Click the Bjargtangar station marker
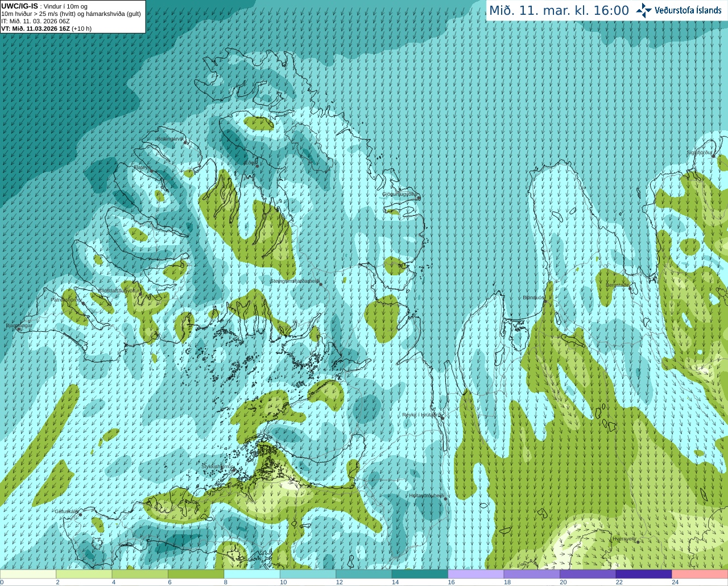The height and width of the screenshot is (586, 728). (x=19, y=329)
